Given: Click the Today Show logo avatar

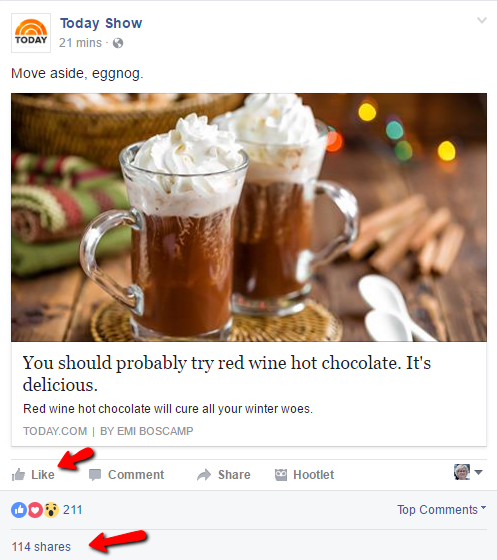Looking at the screenshot, I should click(x=31, y=33).
